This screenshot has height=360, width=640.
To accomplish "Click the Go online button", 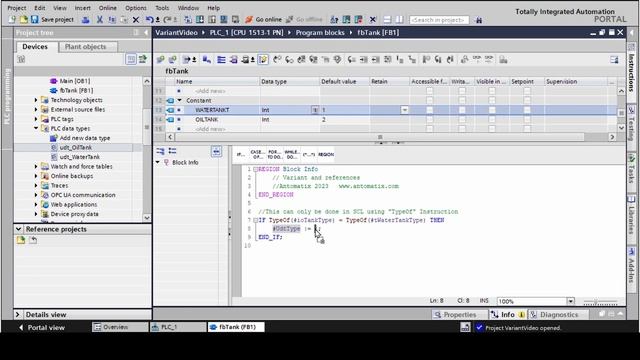I will coord(263,20).
